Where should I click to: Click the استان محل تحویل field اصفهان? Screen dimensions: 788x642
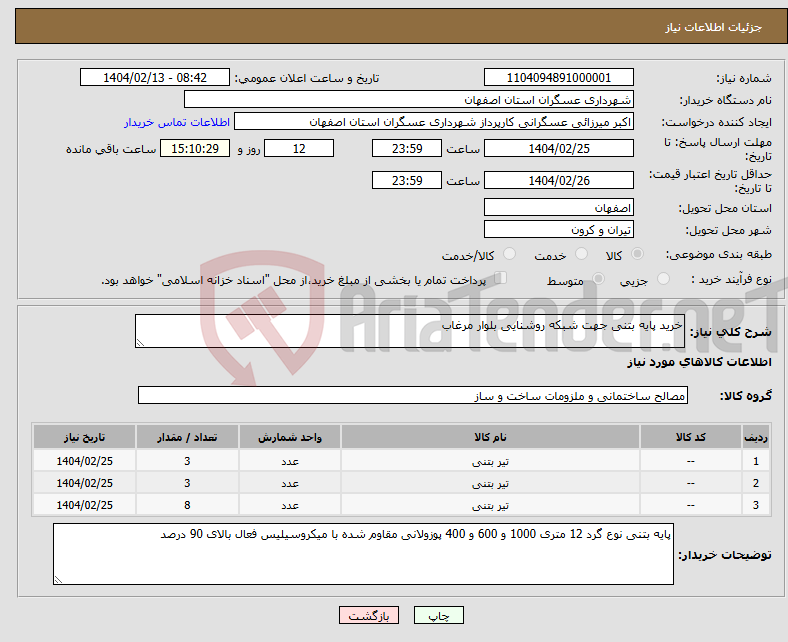(558, 207)
